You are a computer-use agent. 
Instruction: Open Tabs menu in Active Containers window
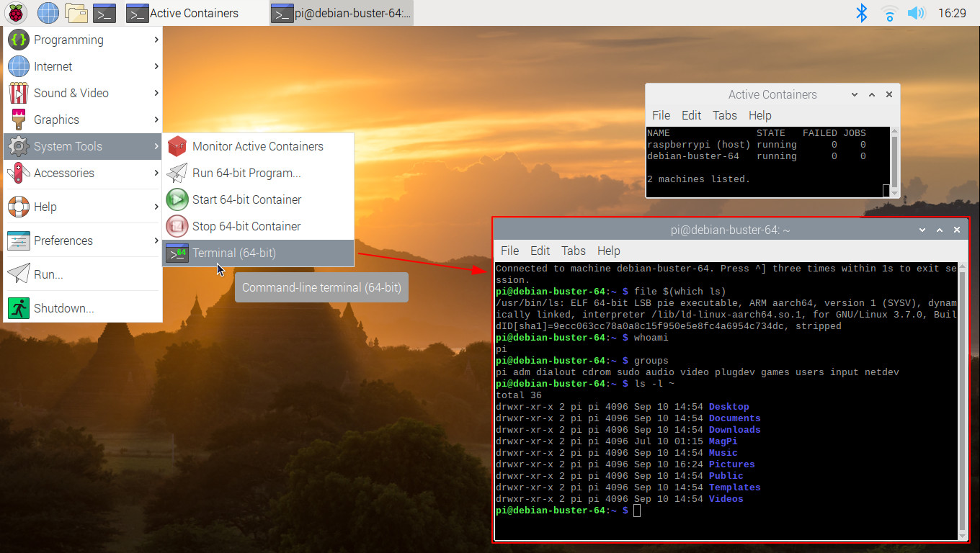[725, 115]
